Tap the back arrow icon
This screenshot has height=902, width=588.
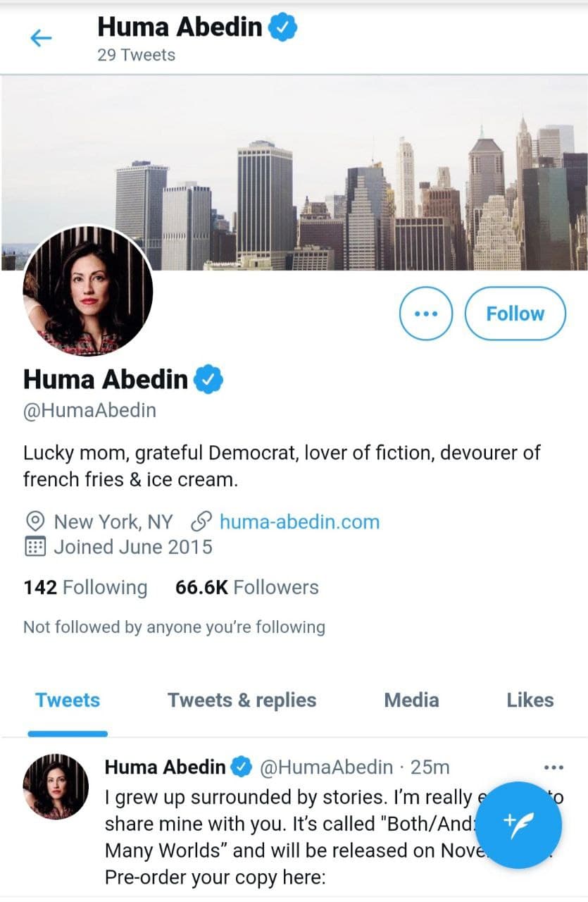(42, 38)
